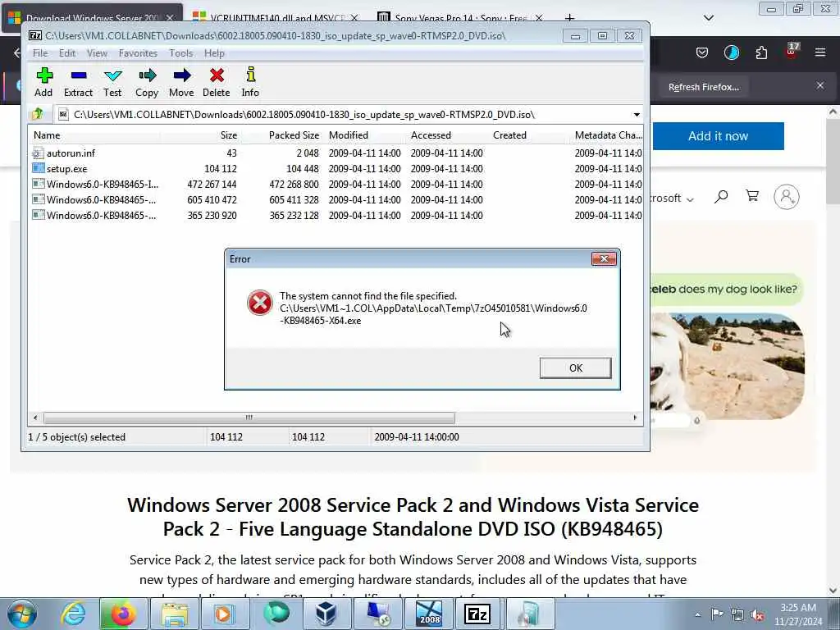Click the search magnifier on Microsoft page
The height and width of the screenshot is (630, 840).
coord(721,197)
